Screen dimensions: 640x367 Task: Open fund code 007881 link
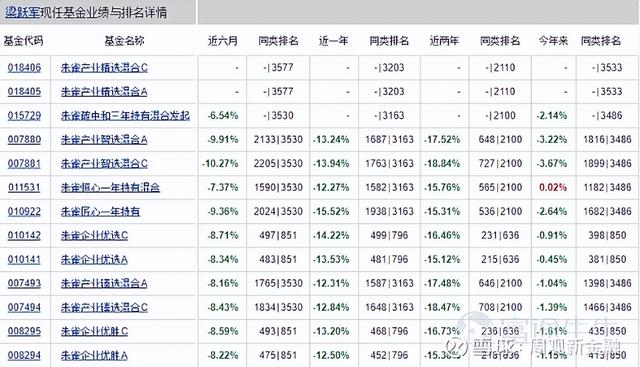24,164
